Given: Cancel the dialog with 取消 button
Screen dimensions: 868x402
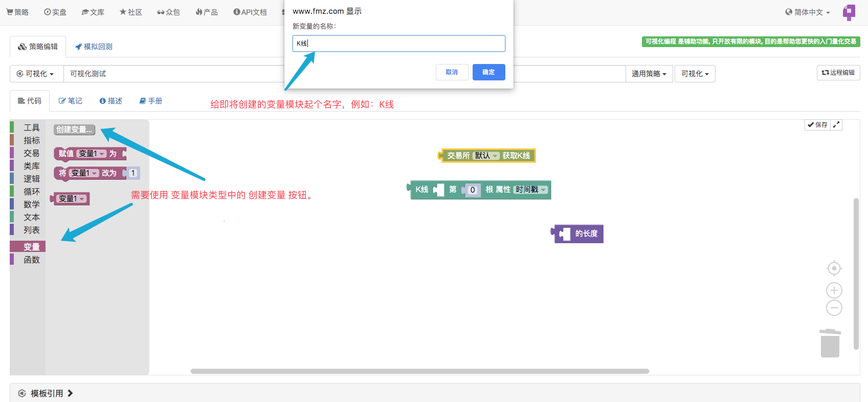Looking at the screenshot, I should coord(452,72).
